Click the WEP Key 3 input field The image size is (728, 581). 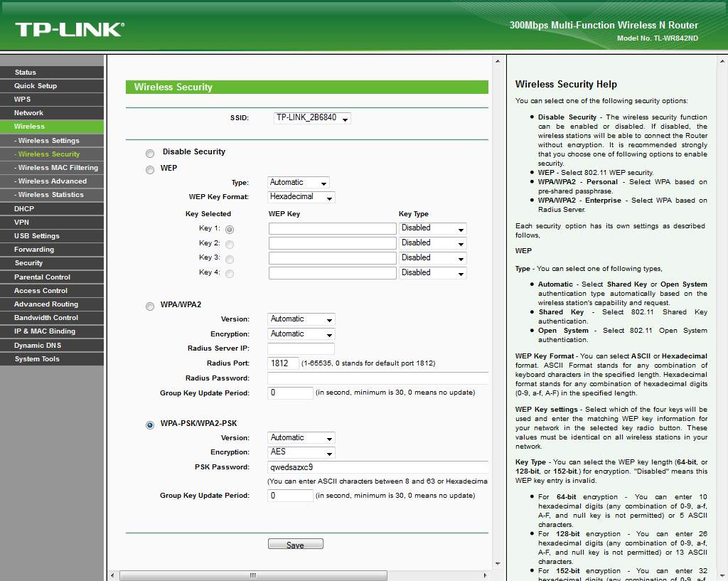(x=333, y=257)
